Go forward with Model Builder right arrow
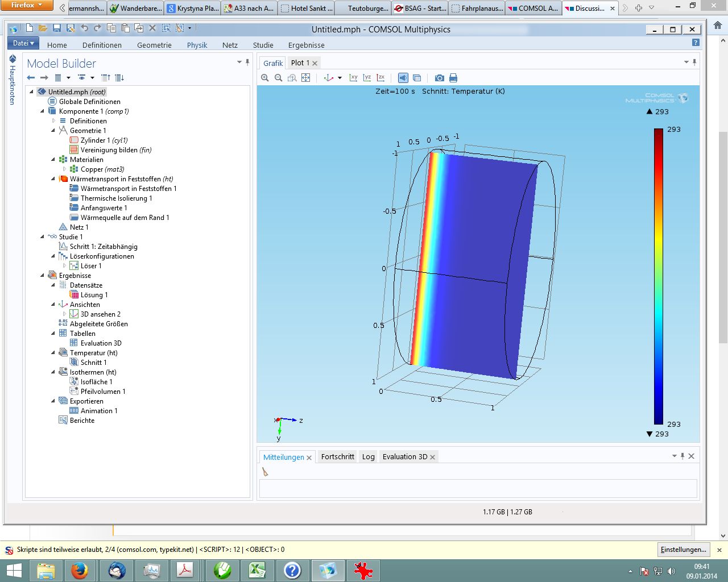The image size is (728, 582). pos(44,78)
